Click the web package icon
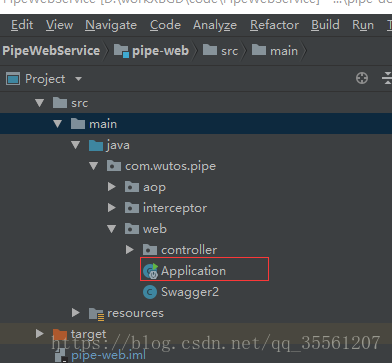Image resolution: width=392 pixels, height=363 pixels. coord(132,229)
